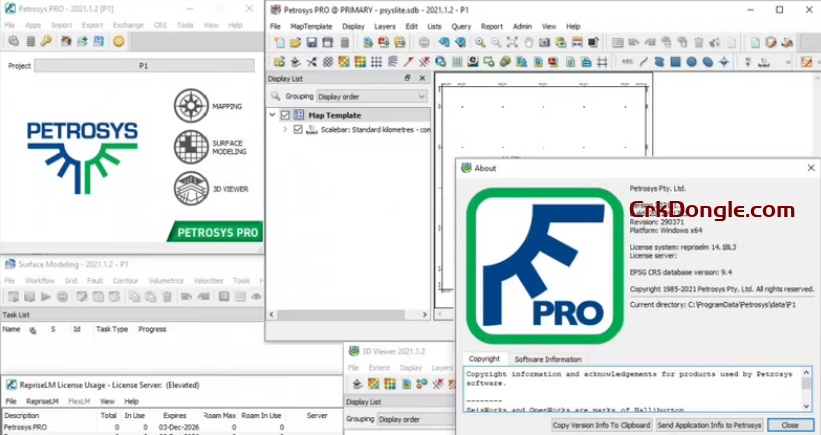Switch to the Software Information tab
The image size is (821, 435).
(x=547, y=359)
